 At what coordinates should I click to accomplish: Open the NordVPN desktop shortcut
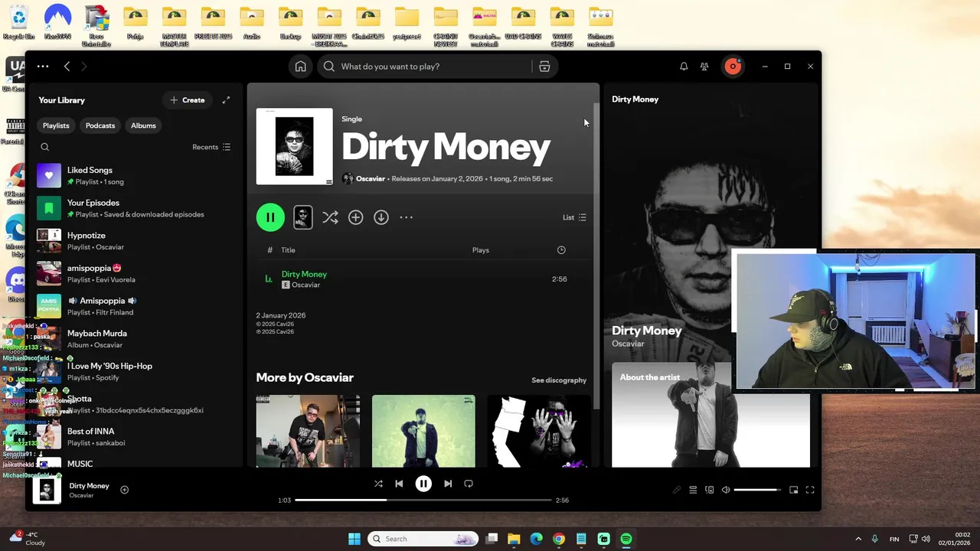(57, 22)
